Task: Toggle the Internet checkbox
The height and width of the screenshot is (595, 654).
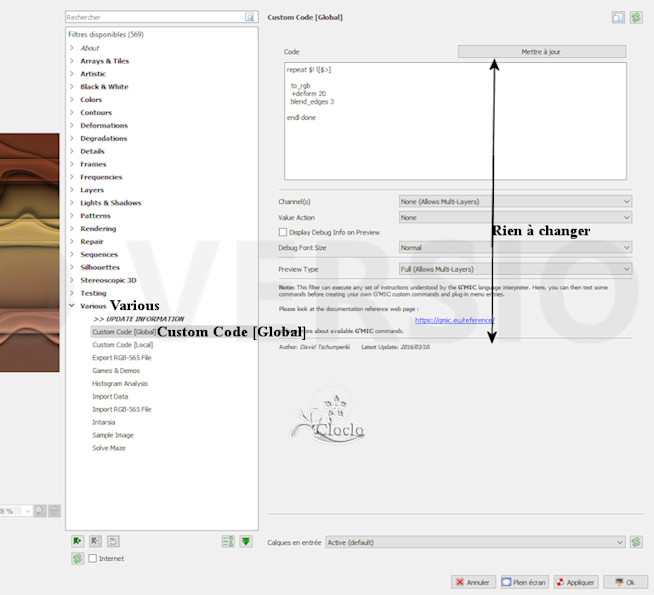Action: click(93, 558)
